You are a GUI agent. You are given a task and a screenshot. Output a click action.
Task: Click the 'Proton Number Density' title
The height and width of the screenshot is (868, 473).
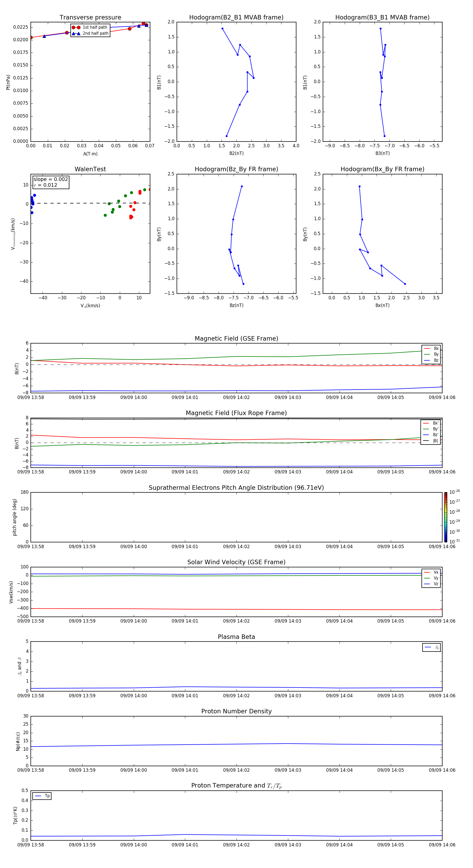click(x=236, y=711)
